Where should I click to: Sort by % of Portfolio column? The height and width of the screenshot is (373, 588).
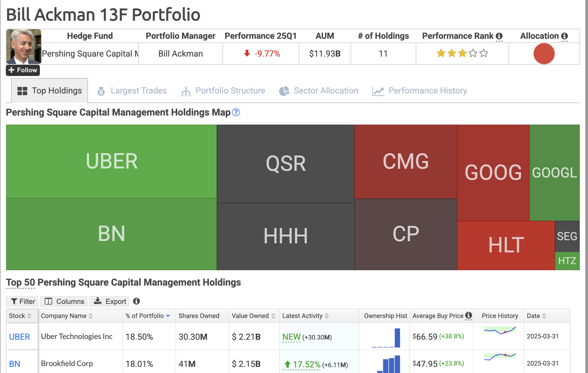149,316
